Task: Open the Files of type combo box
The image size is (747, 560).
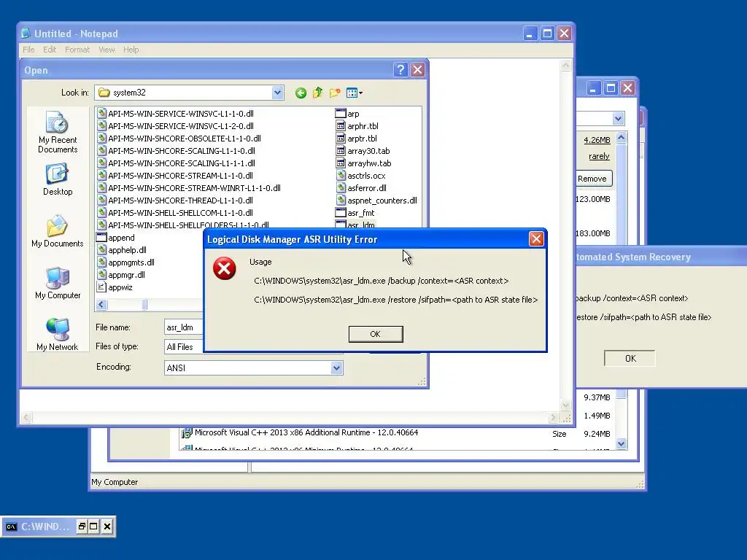Action: pos(184,347)
